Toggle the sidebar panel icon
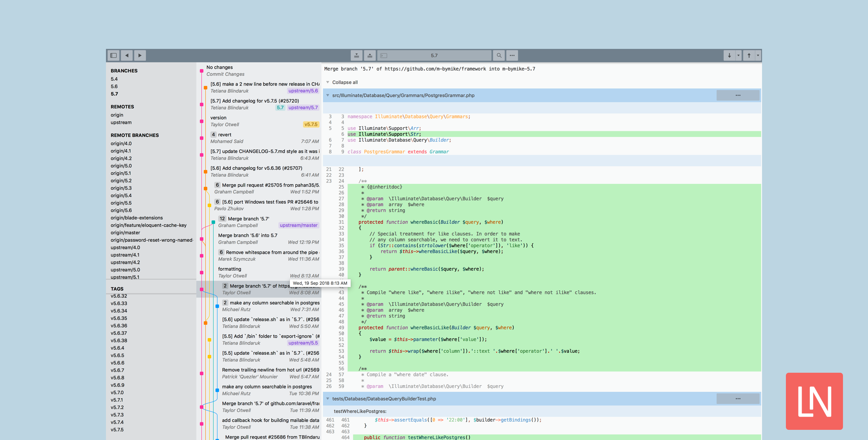868x440 pixels. coord(113,55)
